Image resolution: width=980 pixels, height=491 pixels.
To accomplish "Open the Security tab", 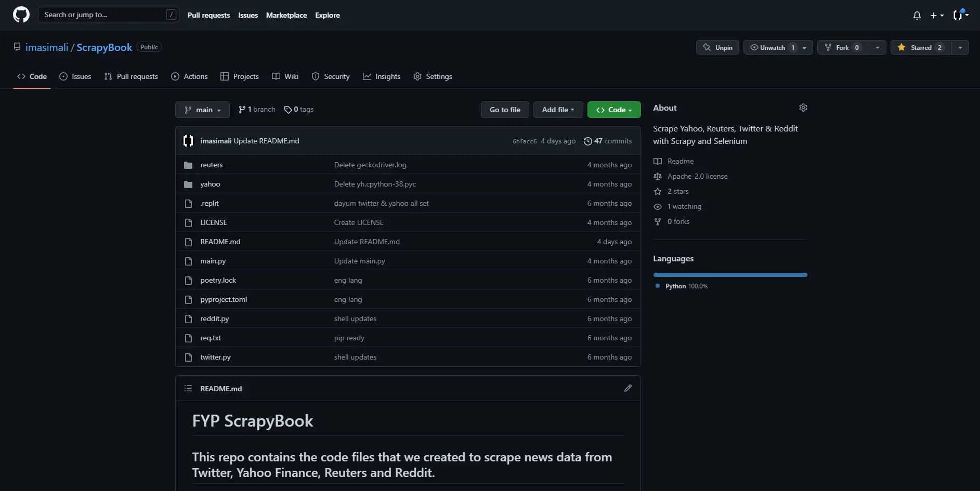I will (331, 76).
